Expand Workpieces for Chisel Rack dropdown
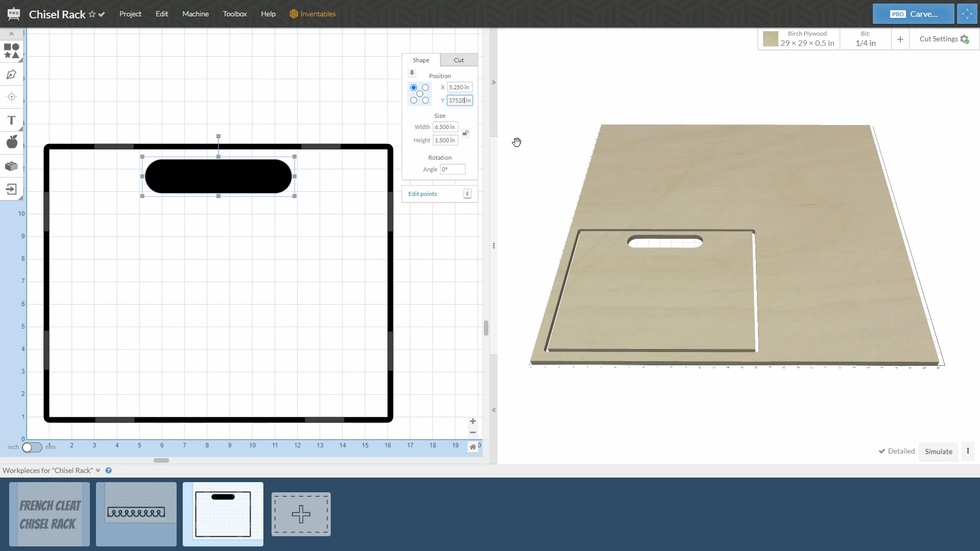The image size is (980, 551). pos(98,470)
